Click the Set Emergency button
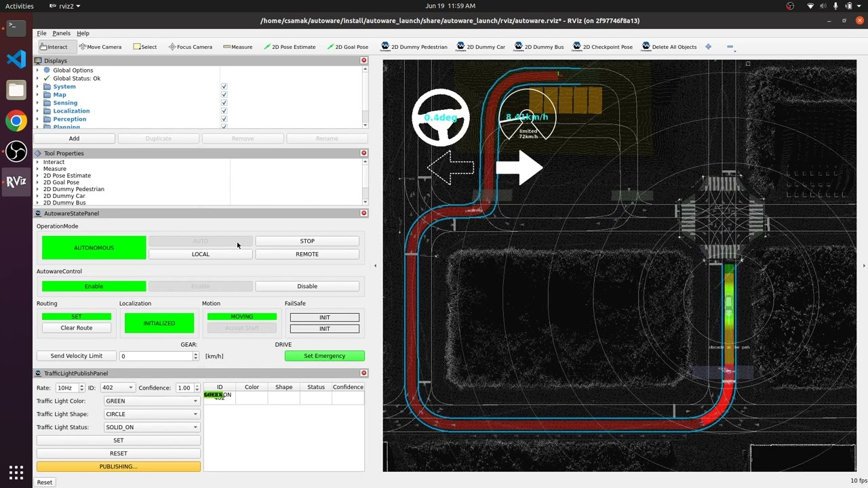 point(325,356)
